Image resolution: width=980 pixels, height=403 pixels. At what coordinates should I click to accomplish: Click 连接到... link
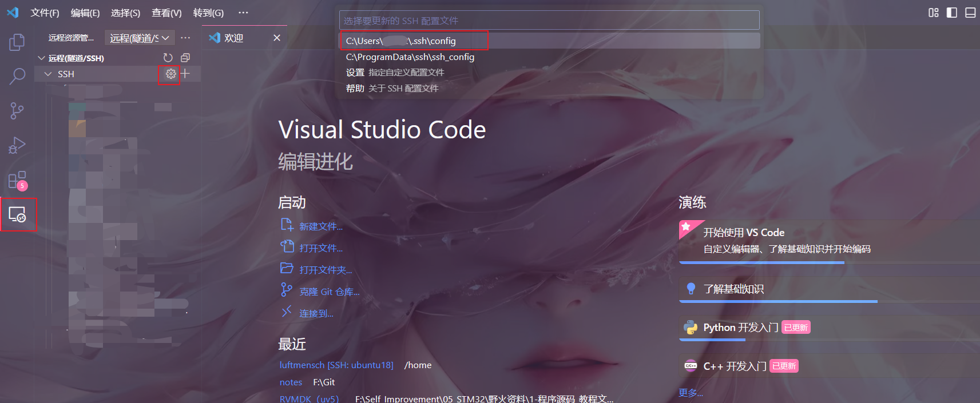pyautogui.click(x=316, y=313)
